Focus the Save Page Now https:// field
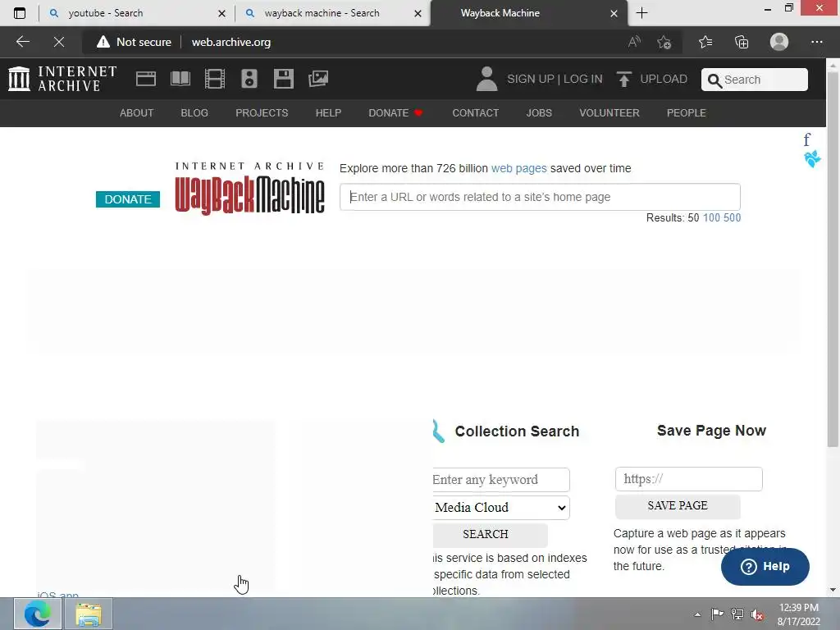Image resolution: width=840 pixels, height=630 pixels. coord(688,479)
